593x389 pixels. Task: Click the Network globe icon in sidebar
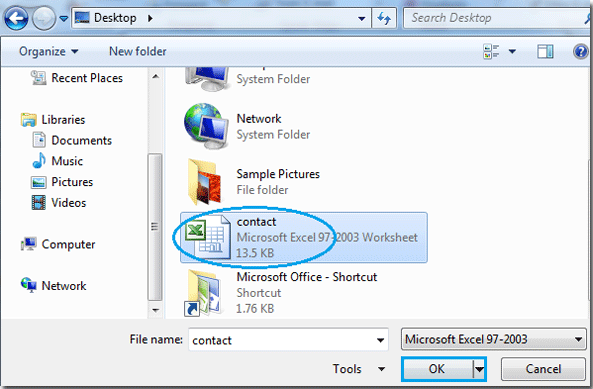(x=29, y=285)
